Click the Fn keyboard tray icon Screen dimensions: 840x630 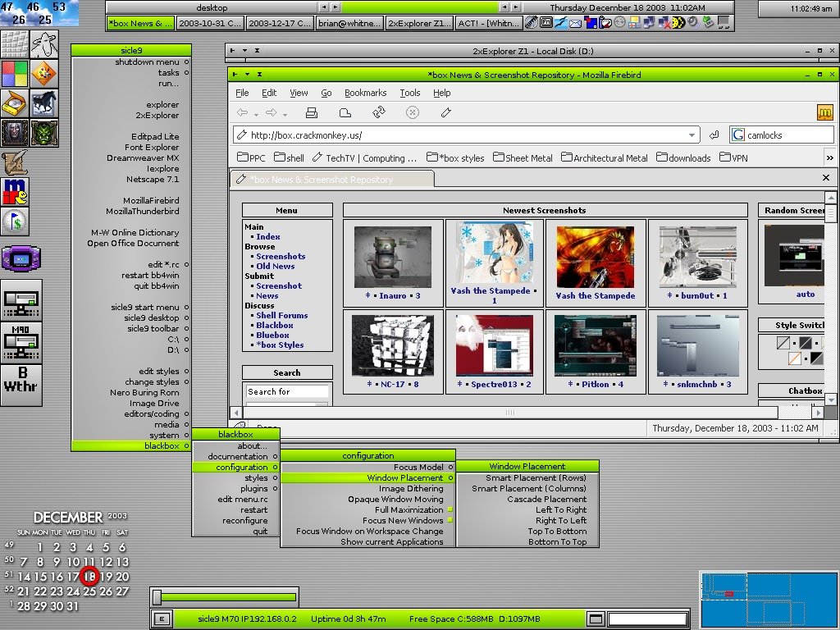point(546,22)
